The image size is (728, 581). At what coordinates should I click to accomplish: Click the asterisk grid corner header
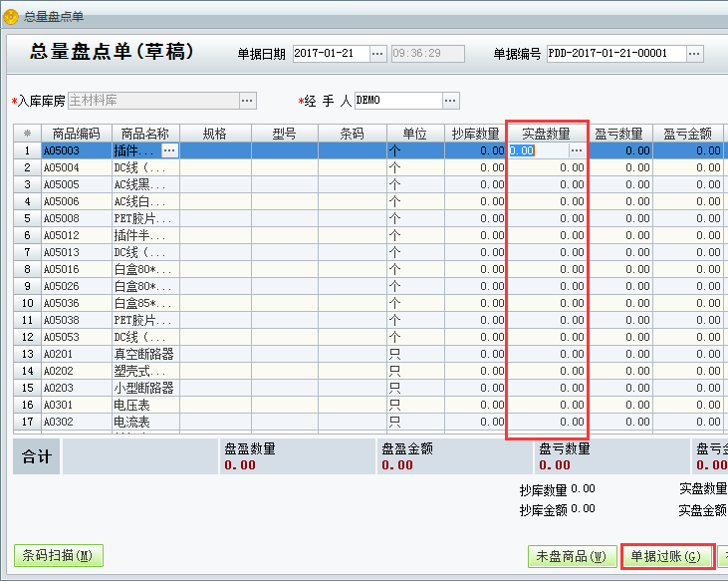click(28, 134)
